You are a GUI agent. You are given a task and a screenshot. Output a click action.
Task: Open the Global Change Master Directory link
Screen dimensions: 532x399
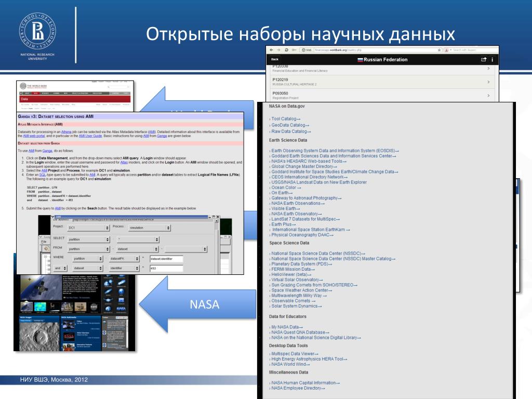tap(303, 167)
